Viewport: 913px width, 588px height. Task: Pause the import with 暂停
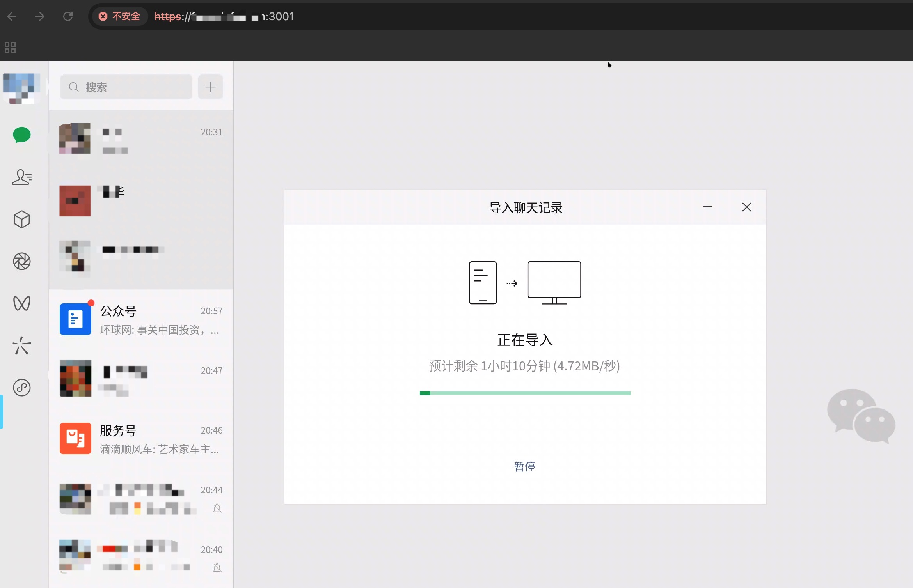(524, 466)
